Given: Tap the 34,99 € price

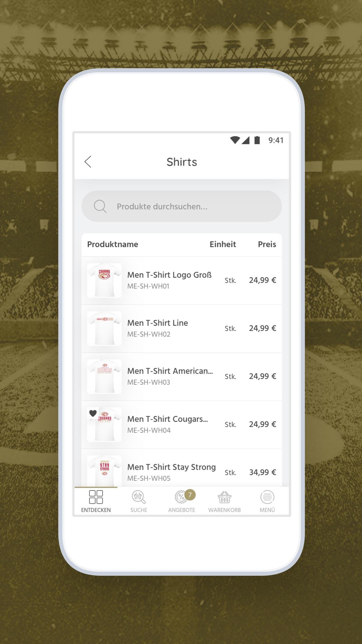Looking at the screenshot, I should click(263, 472).
